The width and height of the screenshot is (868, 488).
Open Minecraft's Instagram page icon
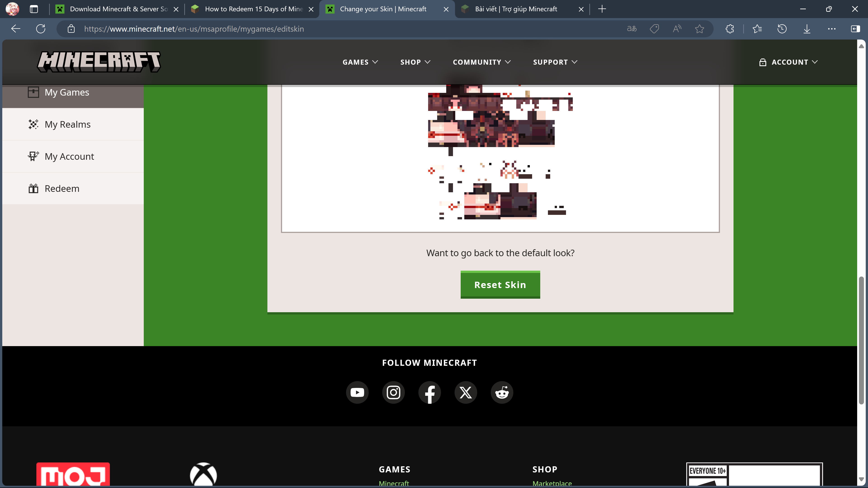(x=393, y=392)
